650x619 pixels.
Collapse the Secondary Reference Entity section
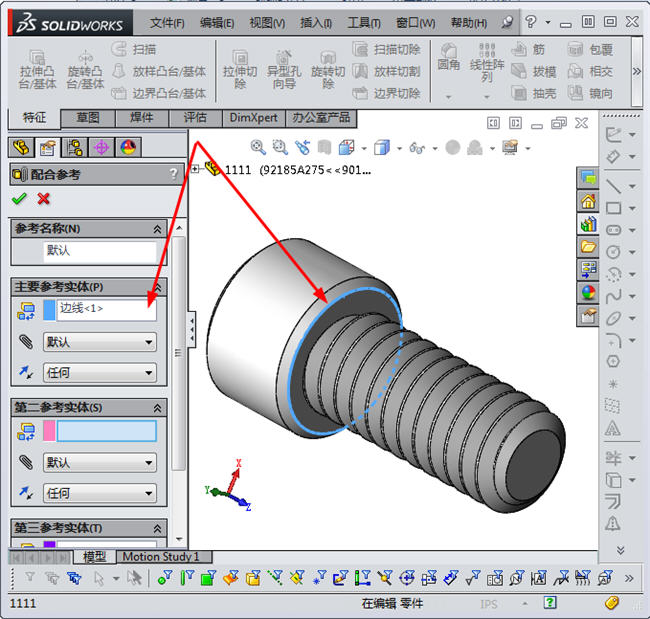(158, 408)
